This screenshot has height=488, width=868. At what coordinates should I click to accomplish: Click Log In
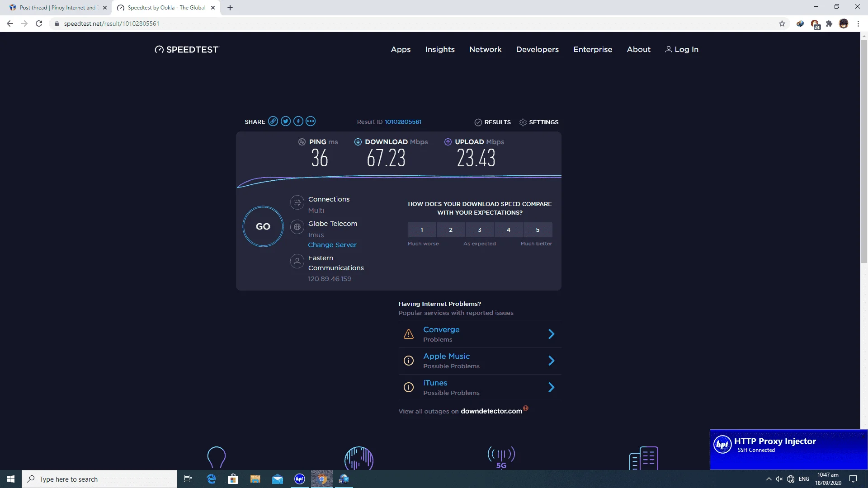tap(682, 49)
